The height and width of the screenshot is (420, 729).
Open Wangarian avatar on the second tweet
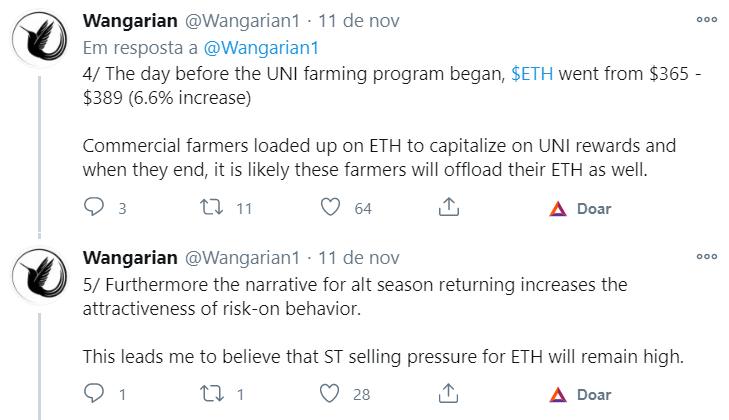(x=40, y=275)
